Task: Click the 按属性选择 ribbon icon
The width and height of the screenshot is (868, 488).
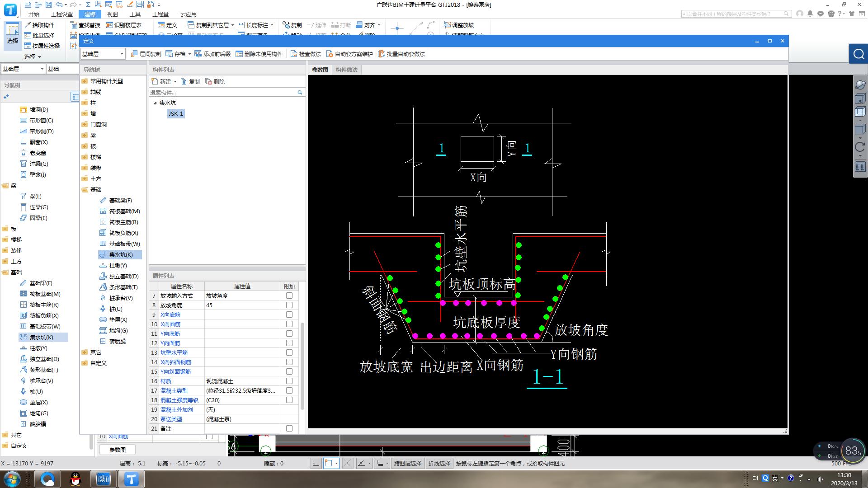Action: pyautogui.click(x=28, y=46)
